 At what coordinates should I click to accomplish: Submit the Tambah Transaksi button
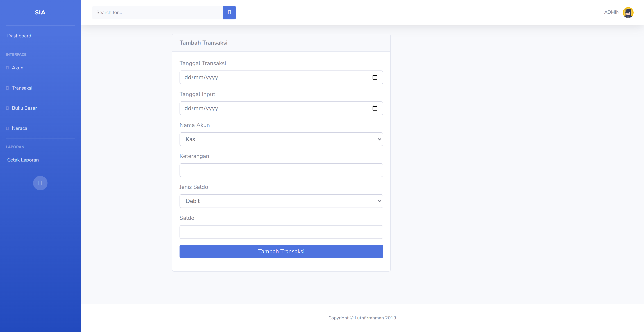pos(281,251)
